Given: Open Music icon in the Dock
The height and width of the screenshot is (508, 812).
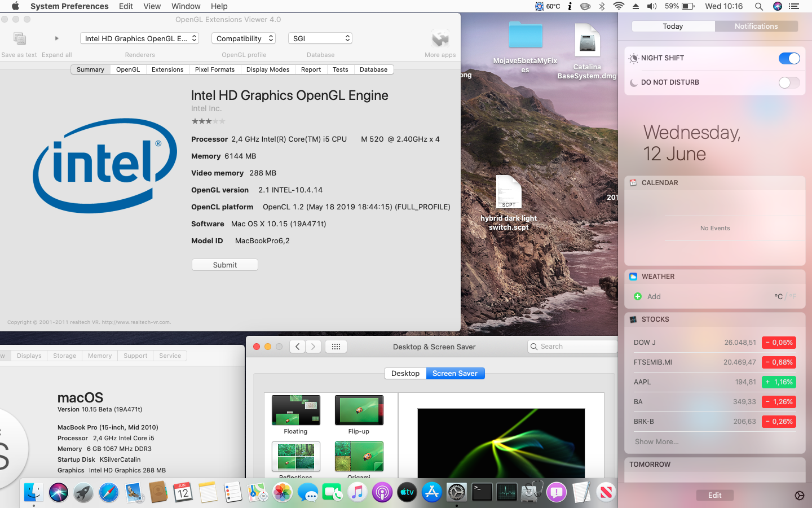Looking at the screenshot, I should coord(357,492).
